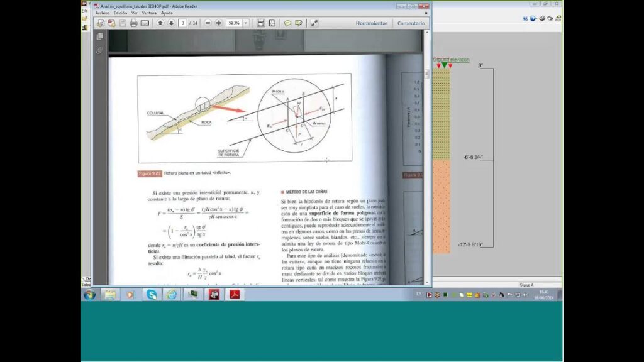This screenshot has width=644, height=362.
Task: Go to next page with down arrow
Action: click(170, 23)
